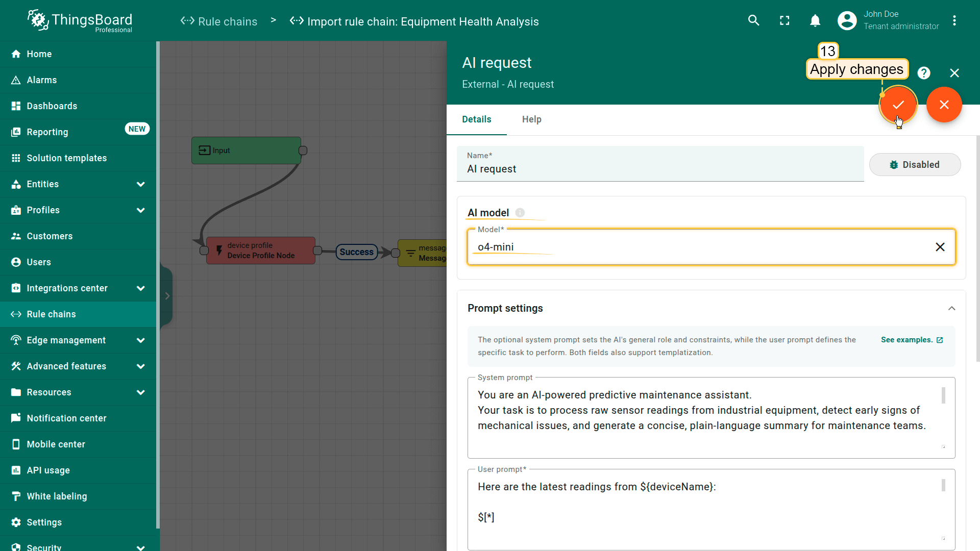980x551 pixels.
Task: Click inside the User prompt text area
Action: [711, 510]
